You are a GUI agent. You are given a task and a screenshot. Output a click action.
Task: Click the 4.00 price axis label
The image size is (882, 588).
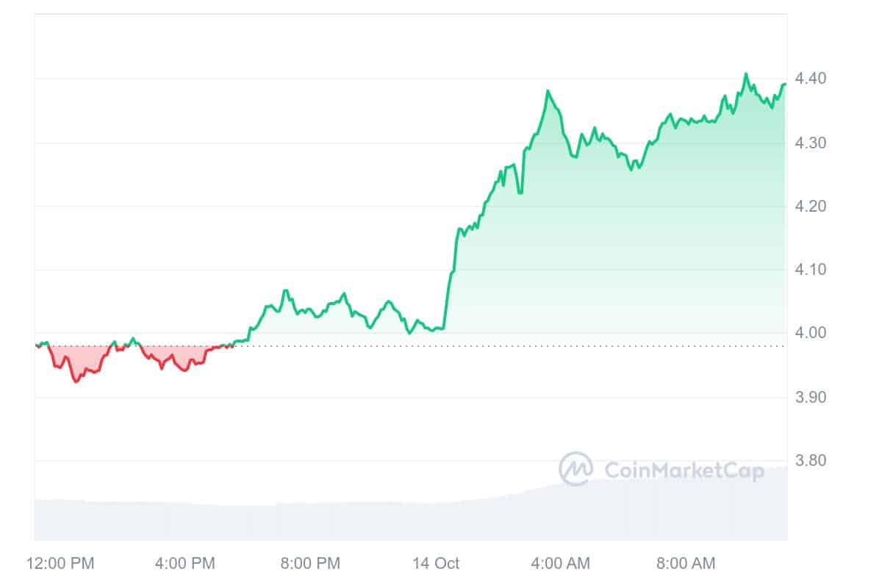tap(812, 333)
